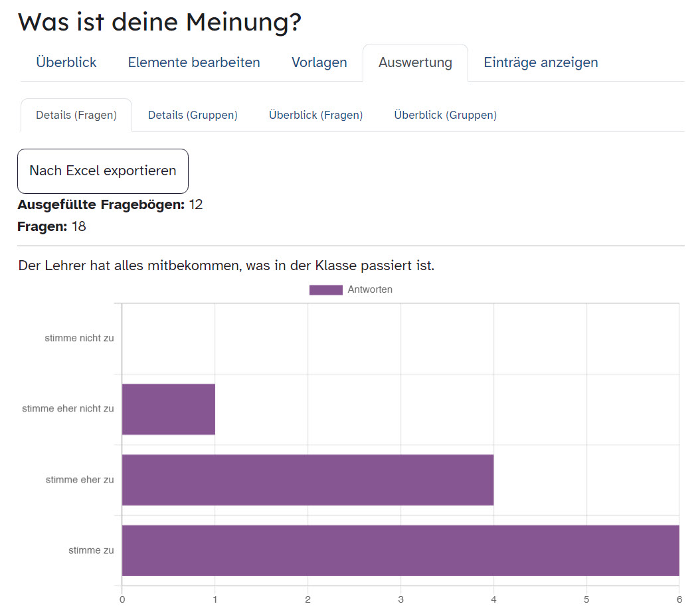Select the Auswertung tab
Viewport: 700px width, 610px height.
tap(415, 62)
